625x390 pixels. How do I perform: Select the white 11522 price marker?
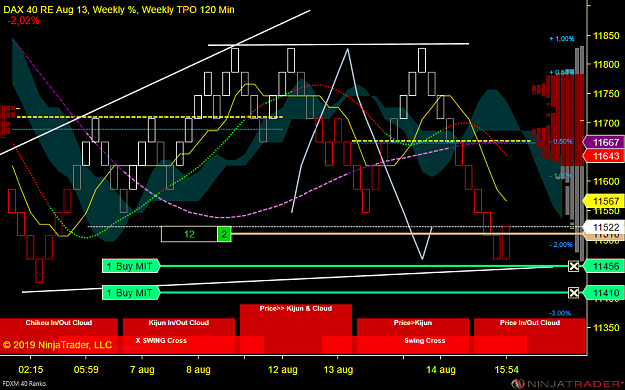click(x=603, y=227)
